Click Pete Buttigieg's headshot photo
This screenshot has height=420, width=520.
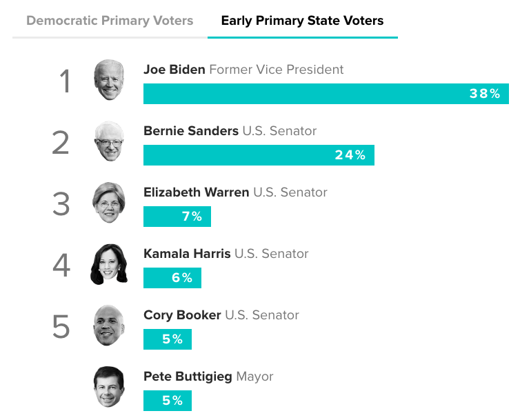click(x=109, y=387)
